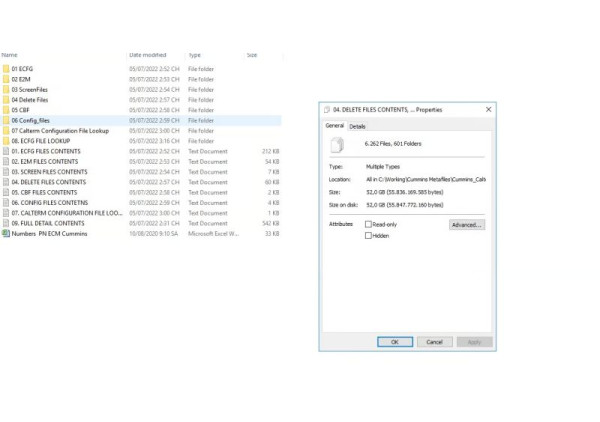
Task: Sort by Date modified column header
Action: click(x=148, y=54)
